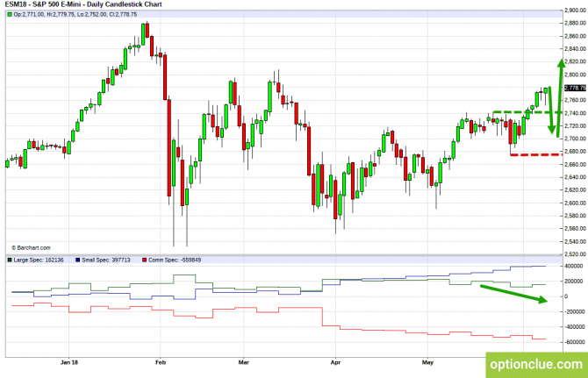Click the dark green Large Spec legend square
588x378 pixels.
(10, 260)
